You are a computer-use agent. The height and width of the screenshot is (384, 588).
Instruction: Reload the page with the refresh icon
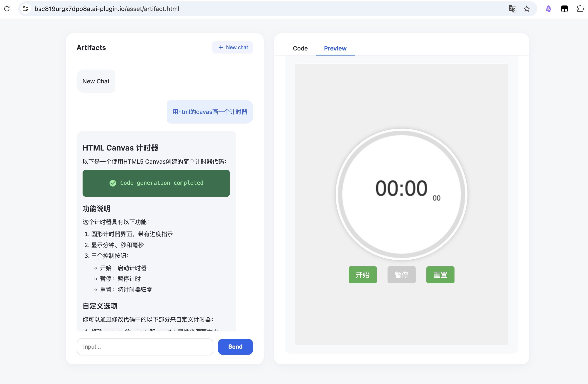pos(7,9)
